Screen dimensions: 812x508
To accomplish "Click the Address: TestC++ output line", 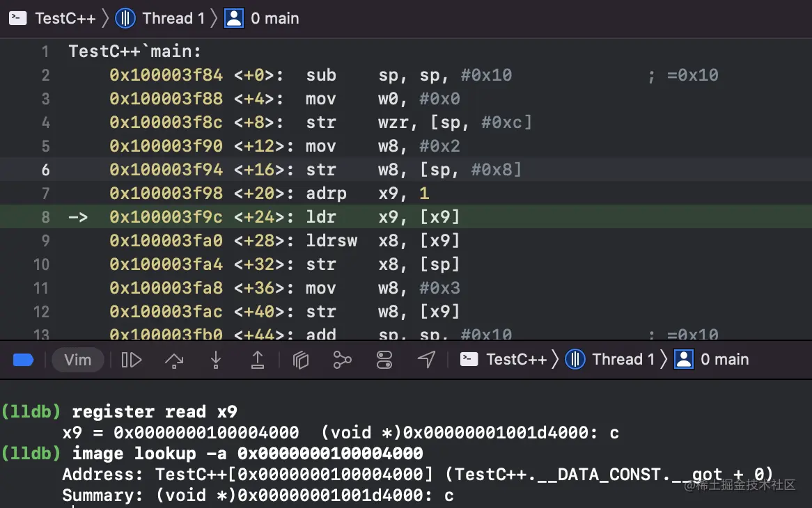I will point(418,475).
